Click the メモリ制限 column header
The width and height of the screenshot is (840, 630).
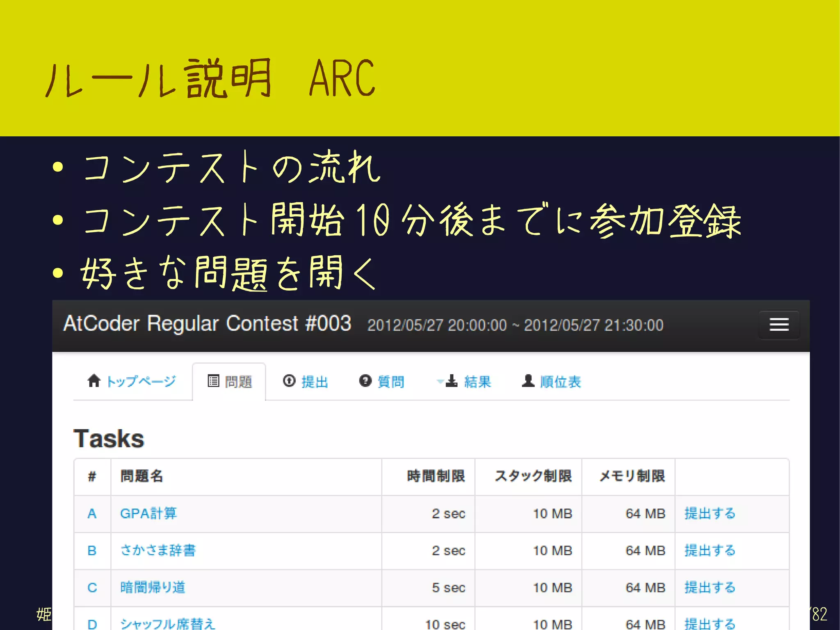coord(632,476)
